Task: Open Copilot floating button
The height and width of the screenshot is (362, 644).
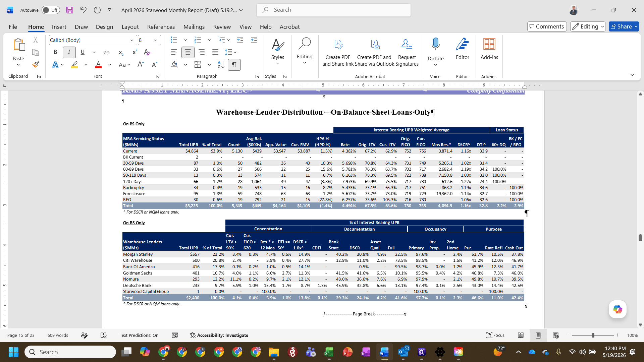Action: tap(618, 309)
